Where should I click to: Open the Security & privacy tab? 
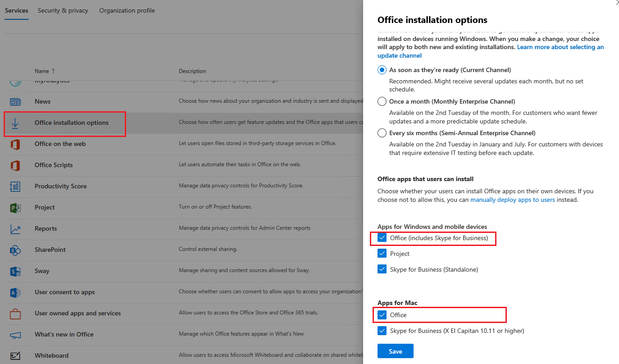[63, 10]
